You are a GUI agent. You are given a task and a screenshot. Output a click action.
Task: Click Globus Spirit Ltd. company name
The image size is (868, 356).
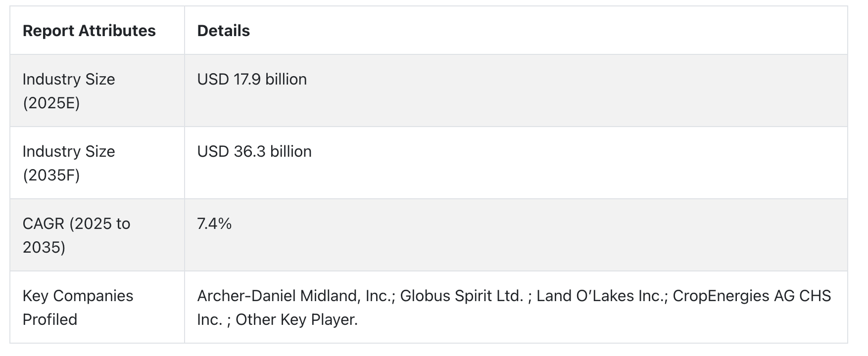tap(461, 296)
